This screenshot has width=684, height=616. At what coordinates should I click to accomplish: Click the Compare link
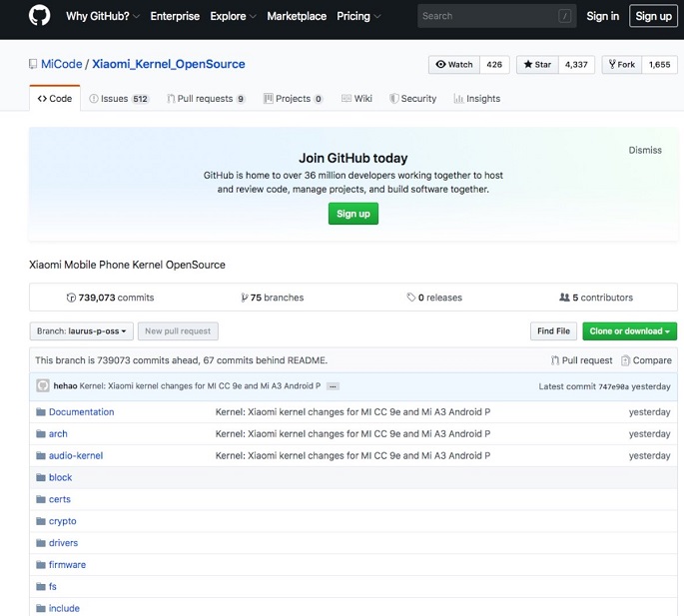[646, 360]
